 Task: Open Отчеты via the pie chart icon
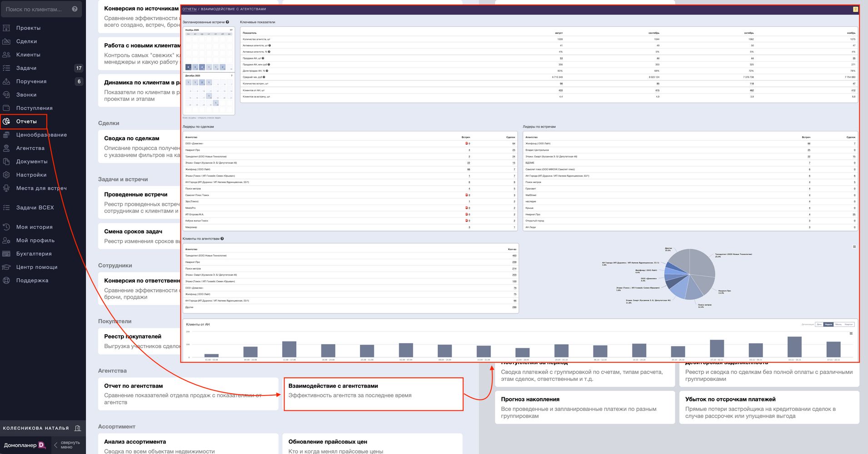(6, 122)
